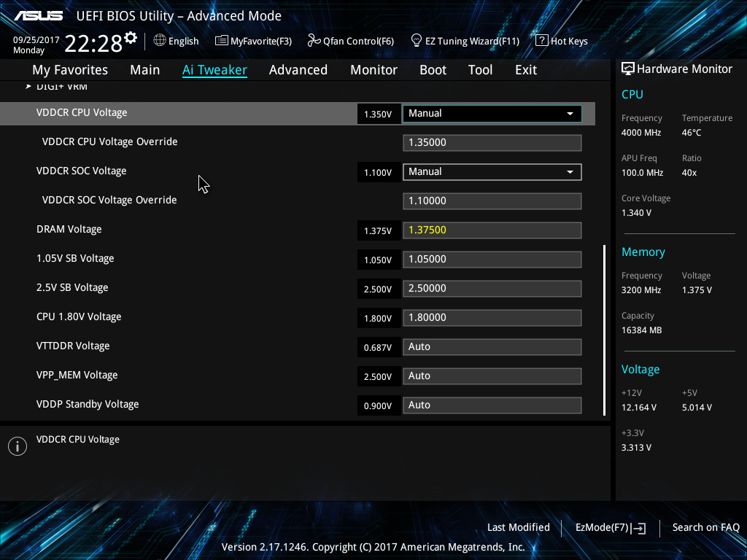The height and width of the screenshot is (560, 747).
Task: Select the VDDP Standby Voltage label
Action: pyautogui.click(x=88, y=404)
